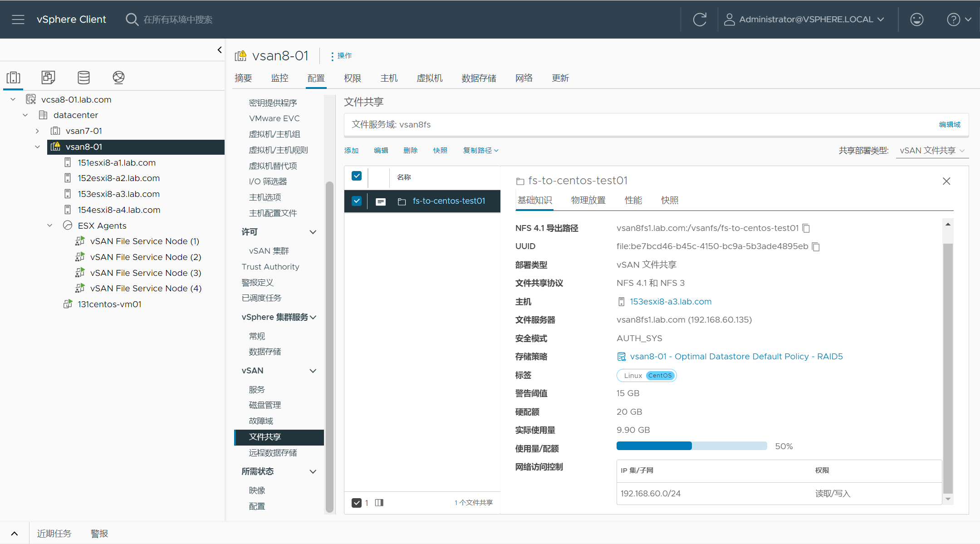Collapse the vsan8-01 cluster node
The image size is (980, 544).
37,147
